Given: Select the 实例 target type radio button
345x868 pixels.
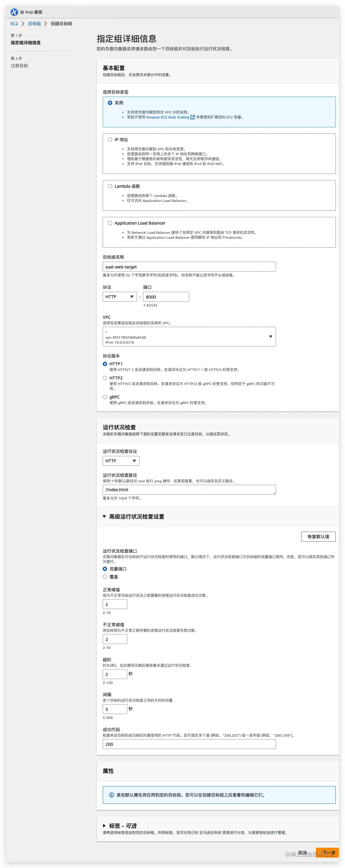Looking at the screenshot, I should 110,103.
